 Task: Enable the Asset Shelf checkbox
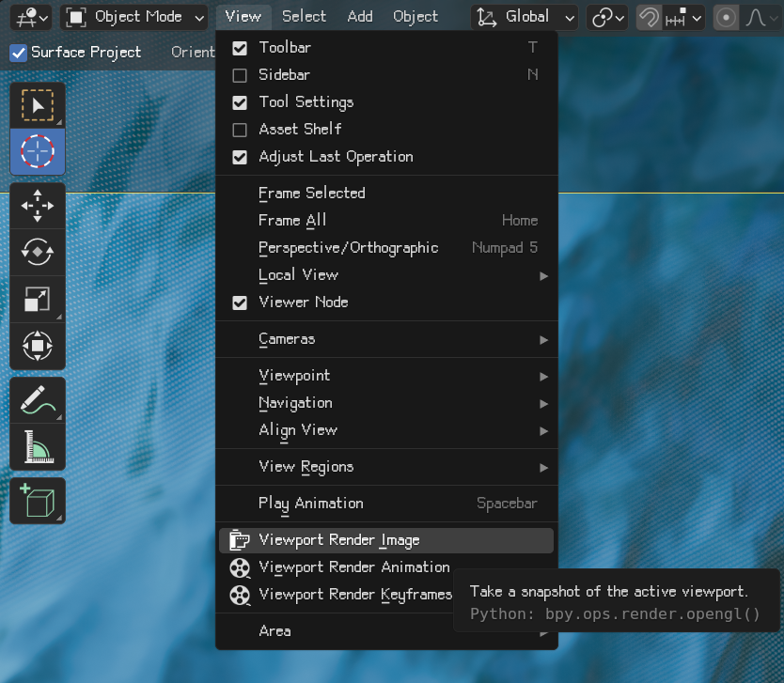click(240, 130)
